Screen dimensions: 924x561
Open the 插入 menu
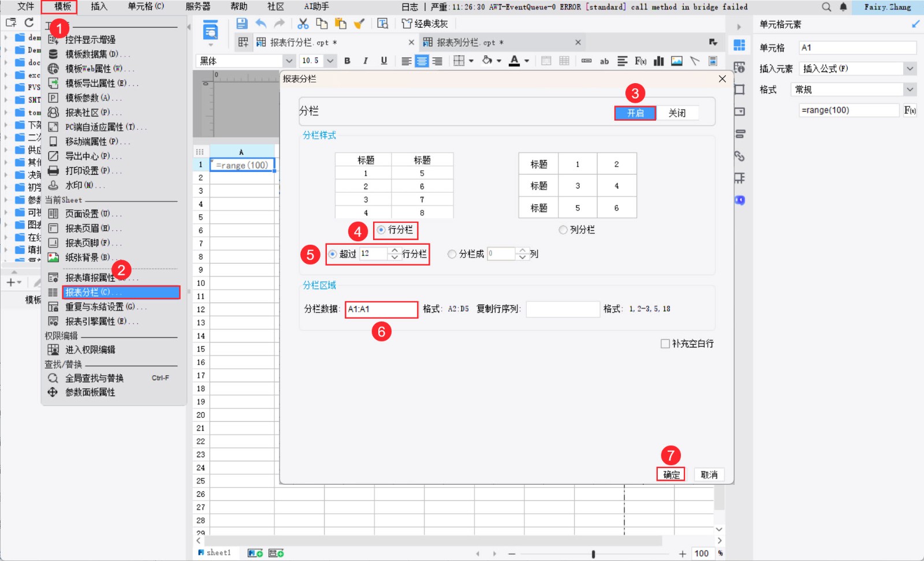tap(99, 6)
